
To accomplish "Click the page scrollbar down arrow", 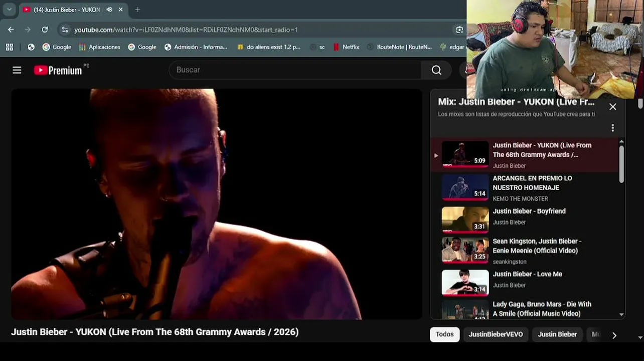I will click(640, 337).
